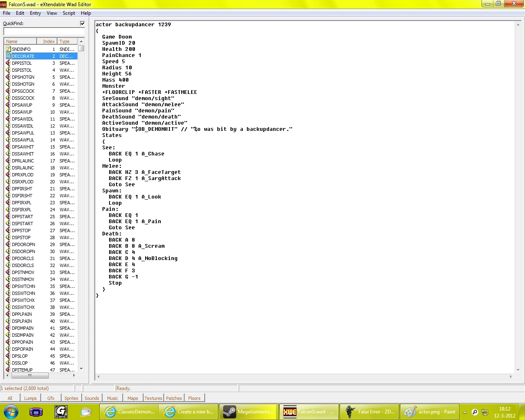Open the File menu

coord(7,13)
